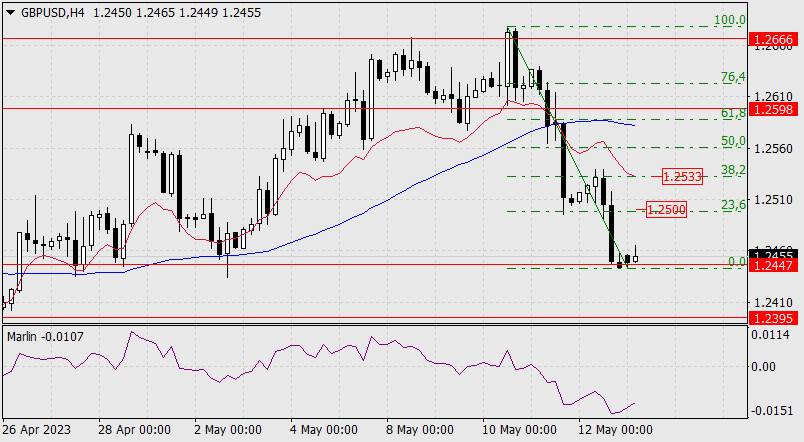Click the Marlin 0.0114 scale value
Image resolution: width=804 pixels, height=442 pixels.
[x=771, y=335]
